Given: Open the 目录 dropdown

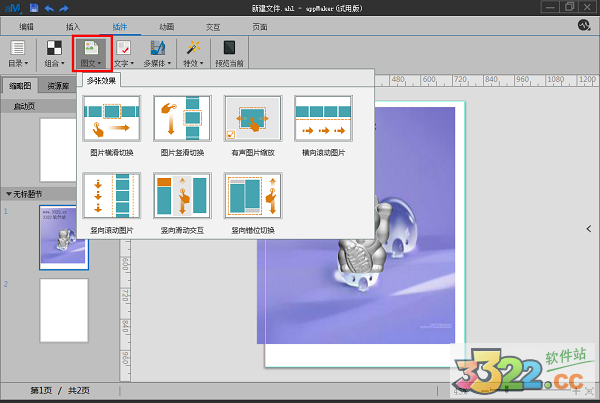Looking at the screenshot, I should pos(18,54).
